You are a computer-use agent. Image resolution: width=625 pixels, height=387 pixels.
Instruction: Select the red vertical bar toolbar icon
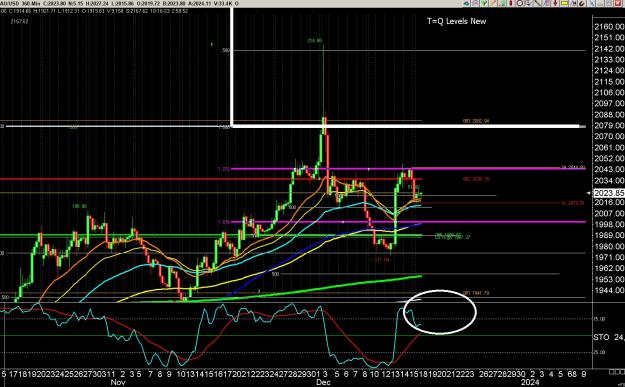pos(511,3)
